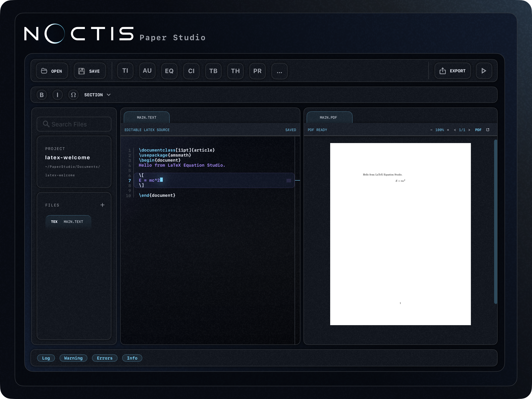The image size is (532, 399).
Task: Zoom in the PDF with plus
Action: point(448,130)
